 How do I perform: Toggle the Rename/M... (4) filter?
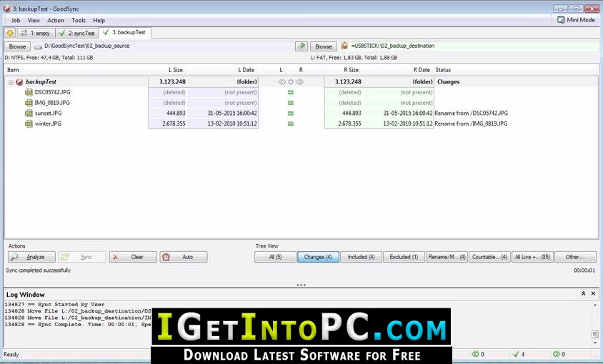(x=447, y=257)
